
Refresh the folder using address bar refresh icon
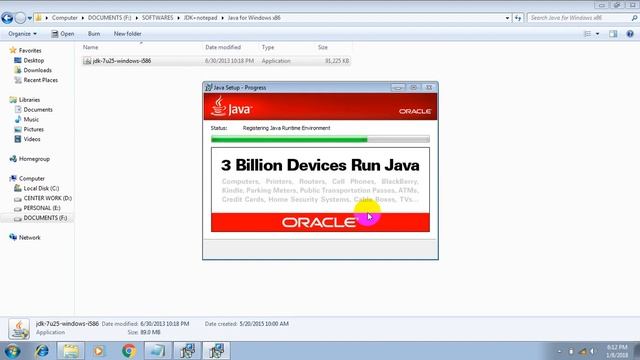pyautogui.click(x=518, y=18)
